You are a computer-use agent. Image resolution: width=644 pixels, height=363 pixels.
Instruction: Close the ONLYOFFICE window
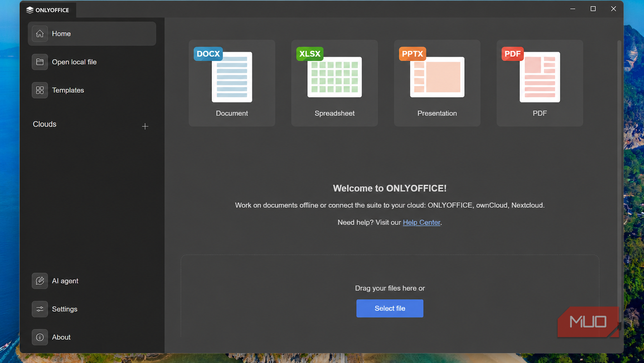[x=613, y=9]
